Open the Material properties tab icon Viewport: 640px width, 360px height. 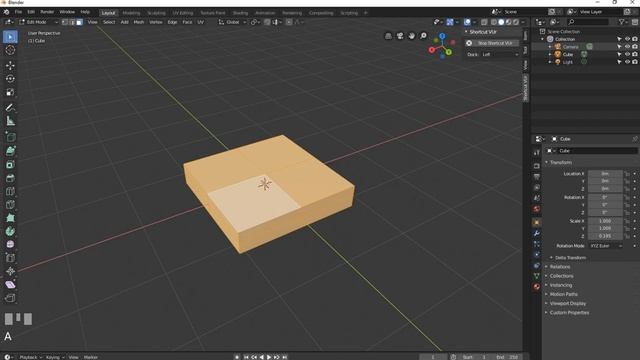[x=536, y=287]
